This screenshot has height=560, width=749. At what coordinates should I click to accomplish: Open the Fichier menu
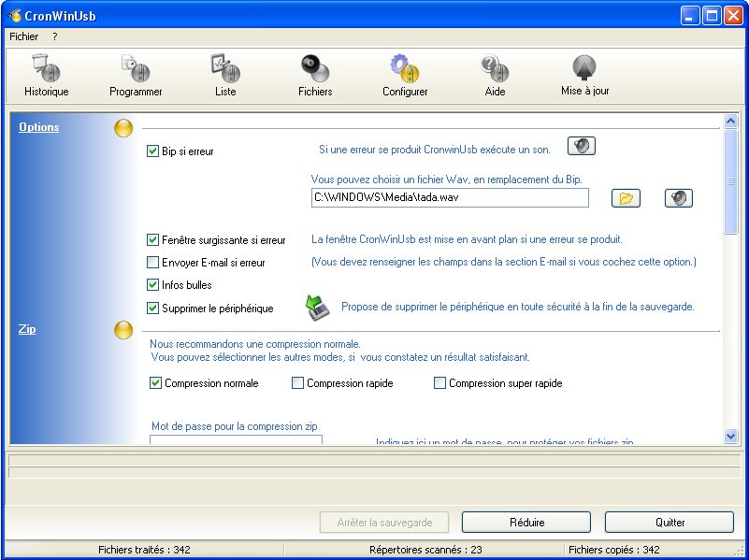(24, 36)
